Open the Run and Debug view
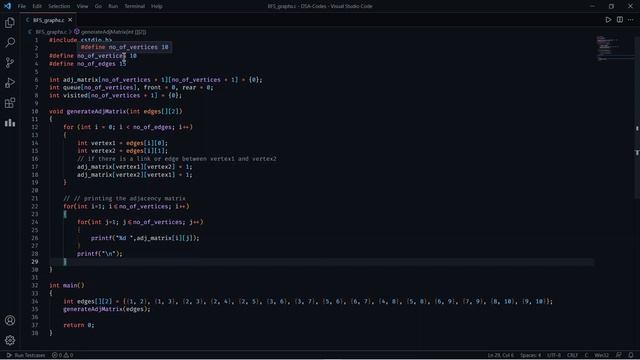The width and height of the screenshot is (640, 360). tap(10, 82)
